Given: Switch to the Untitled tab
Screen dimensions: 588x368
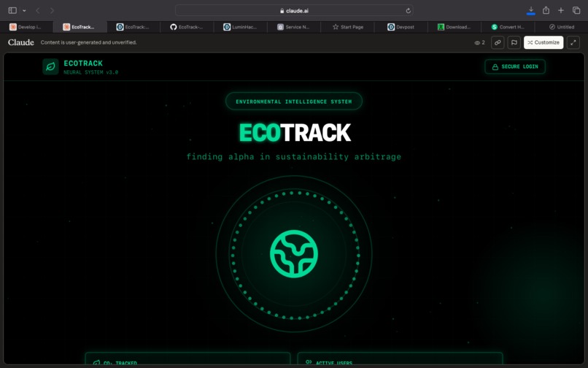Looking at the screenshot, I should pyautogui.click(x=562, y=27).
